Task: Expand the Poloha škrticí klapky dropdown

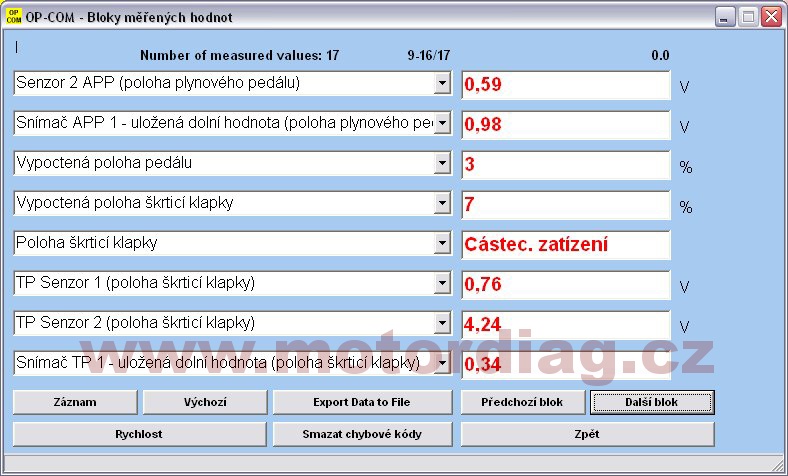Action: (442, 244)
